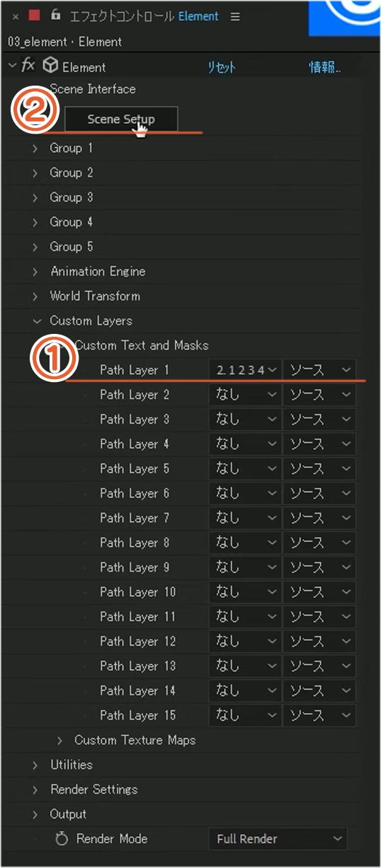Viewport: 381px width, 868px height.
Task: Collapse the Element effect twirl arrow
Action: (11, 66)
